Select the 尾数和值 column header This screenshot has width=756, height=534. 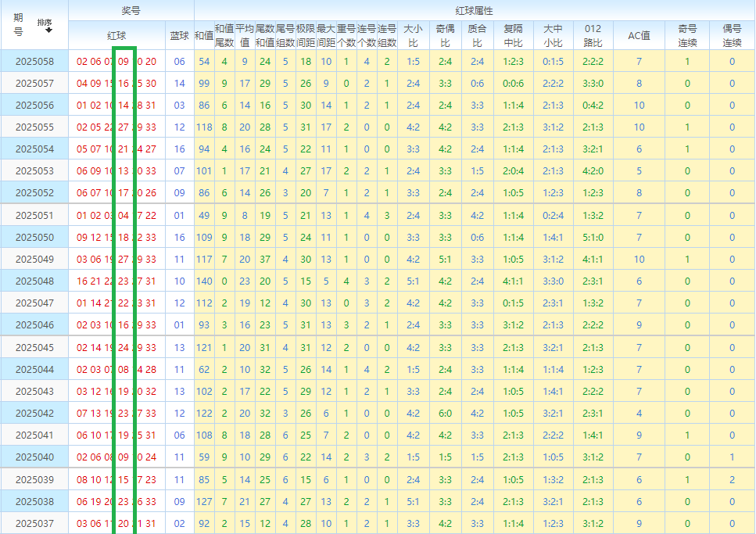pyautogui.click(x=265, y=35)
